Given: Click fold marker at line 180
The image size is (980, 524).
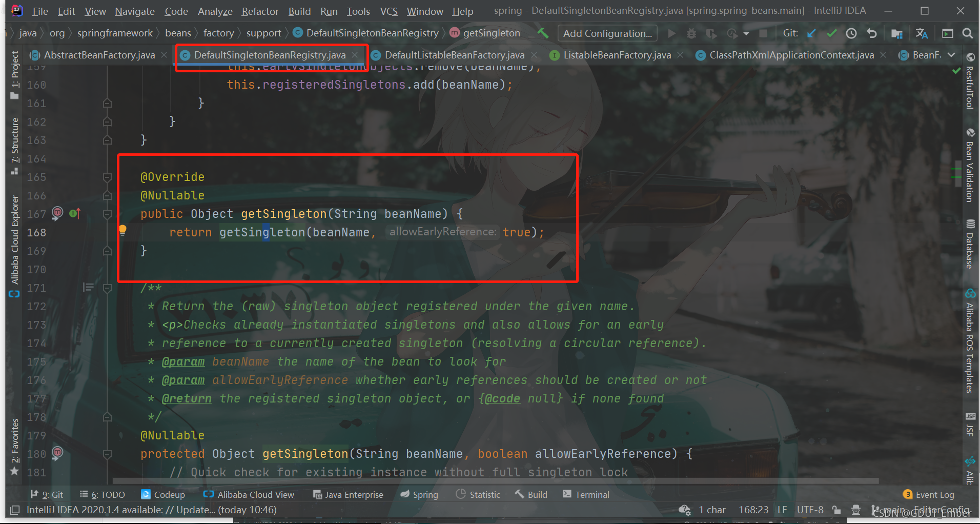Looking at the screenshot, I should click(107, 454).
